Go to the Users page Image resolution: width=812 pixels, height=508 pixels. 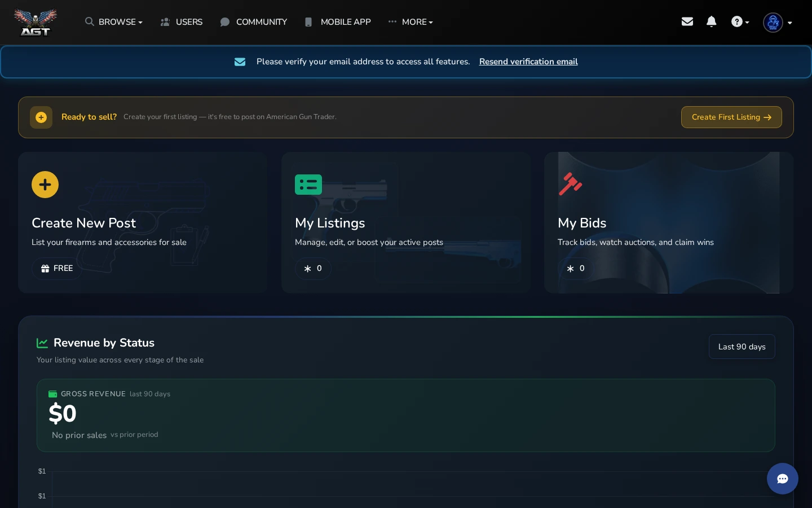pos(182,22)
